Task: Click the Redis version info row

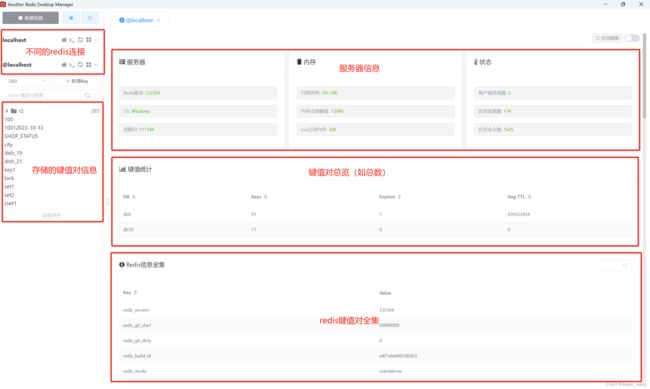Action: coord(198,93)
